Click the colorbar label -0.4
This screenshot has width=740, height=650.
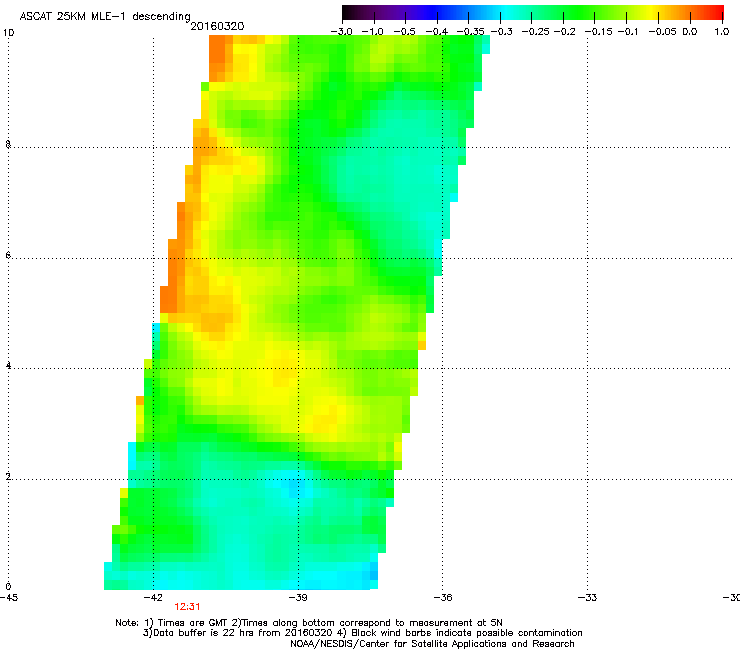(x=437, y=32)
